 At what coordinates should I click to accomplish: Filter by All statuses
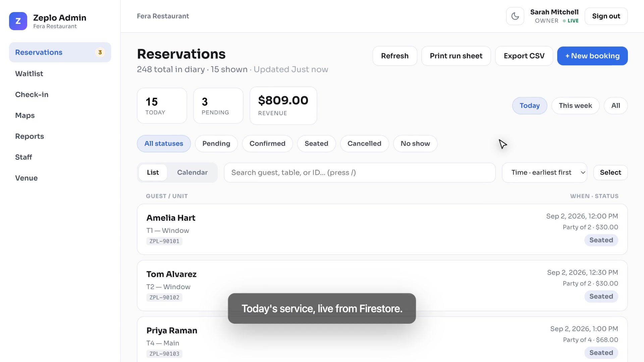(164, 144)
